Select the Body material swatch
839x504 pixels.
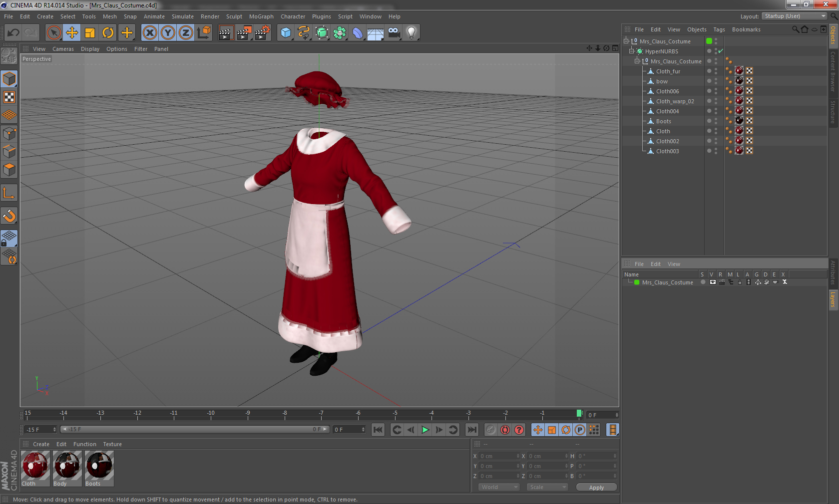coord(67,469)
